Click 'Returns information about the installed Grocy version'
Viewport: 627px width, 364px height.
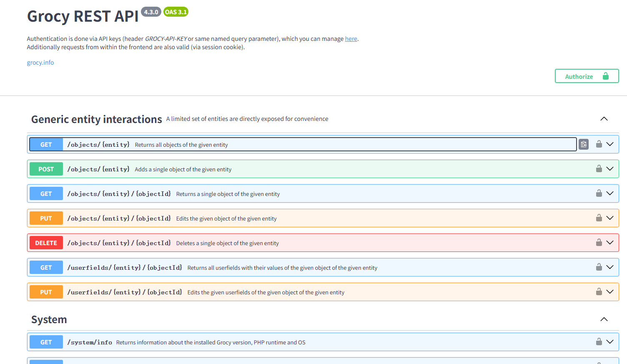click(211, 342)
